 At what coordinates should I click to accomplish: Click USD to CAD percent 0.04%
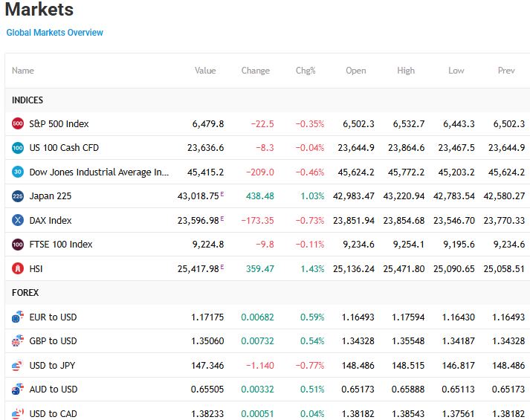(x=312, y=414)
